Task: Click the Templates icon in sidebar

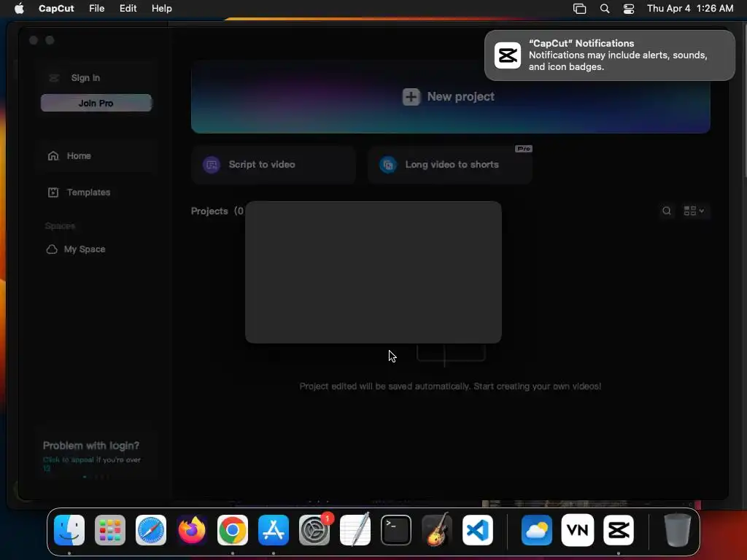Action: 53,192
